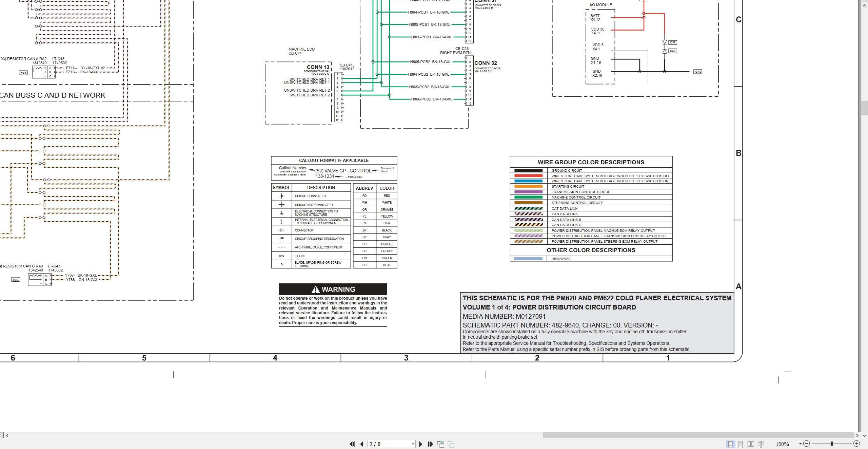Click the RA3 resistor tag

pyautogui.click(x=16, y=280)
